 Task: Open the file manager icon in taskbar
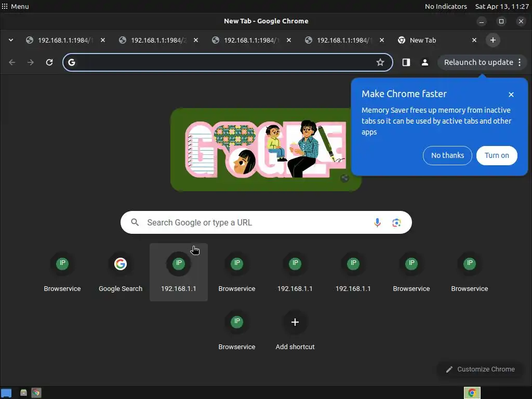(23, 393)
